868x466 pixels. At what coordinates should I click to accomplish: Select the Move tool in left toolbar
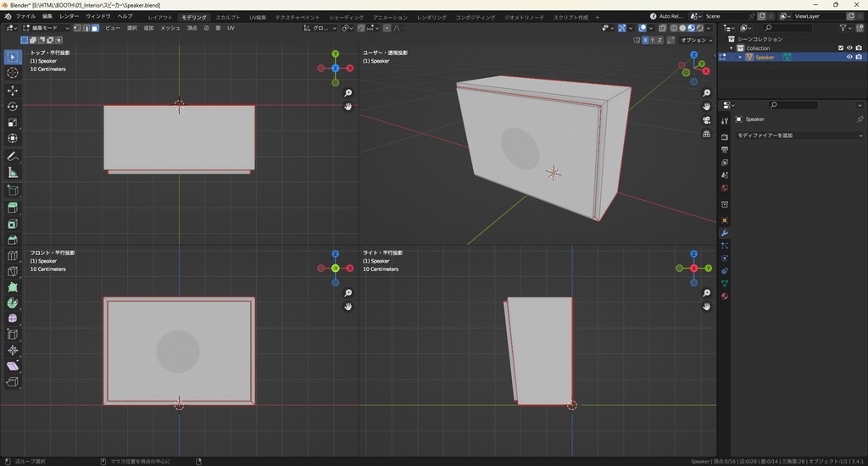13,90
